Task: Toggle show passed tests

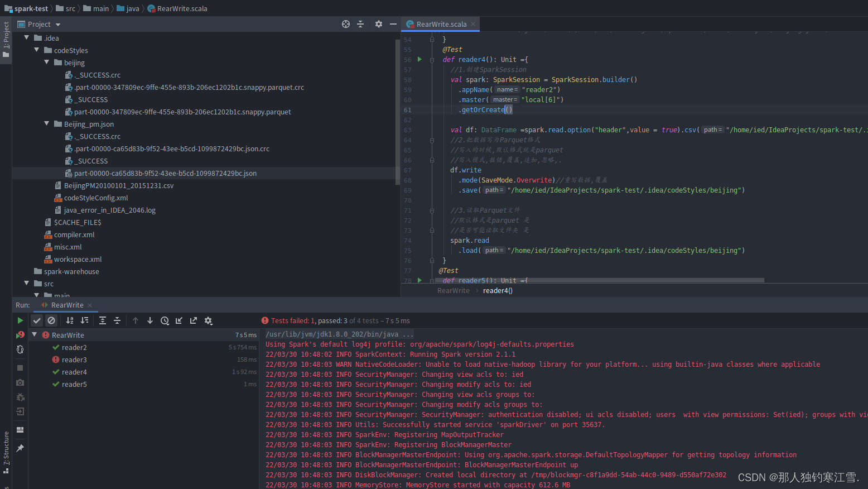Action: [x=37, y=320]
